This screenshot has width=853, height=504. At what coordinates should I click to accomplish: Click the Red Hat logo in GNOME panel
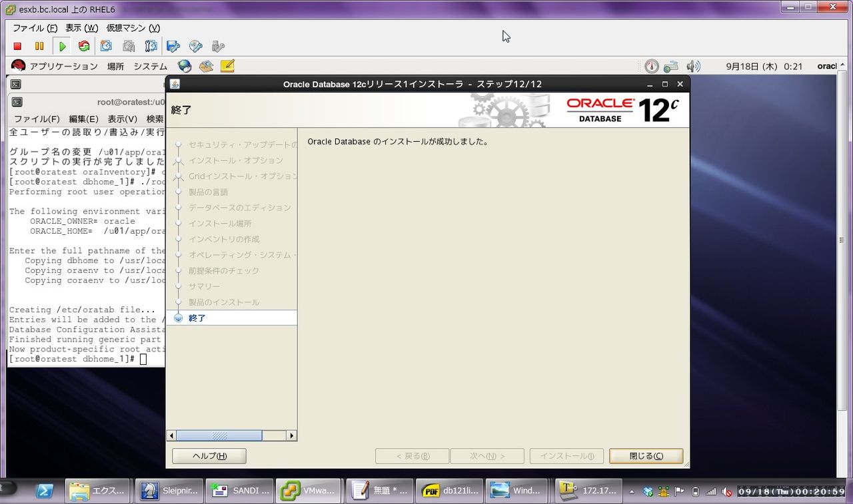[x=18, y=66]
